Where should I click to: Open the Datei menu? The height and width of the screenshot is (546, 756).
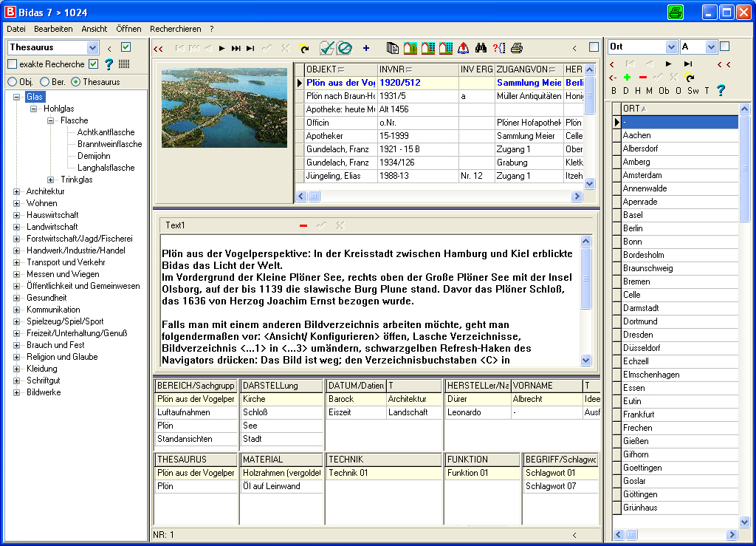tap(16, 29)
